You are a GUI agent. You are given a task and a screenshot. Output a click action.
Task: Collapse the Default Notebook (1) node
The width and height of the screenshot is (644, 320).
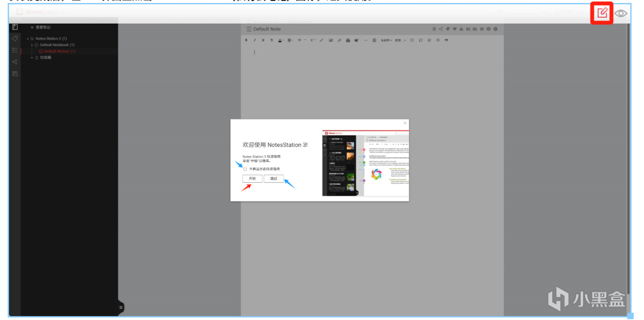coord(32,45)
